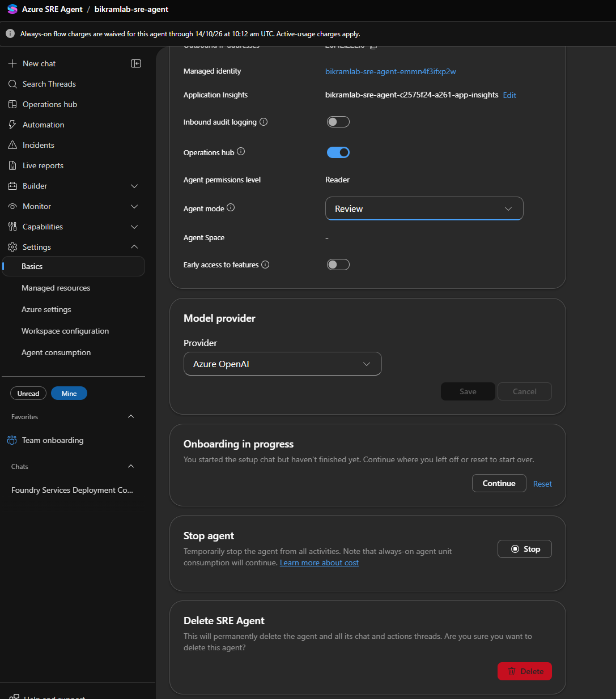This screenshot has width=616, height=699.
Task: Click the Settings gear icon
Action: pos(12,247)
